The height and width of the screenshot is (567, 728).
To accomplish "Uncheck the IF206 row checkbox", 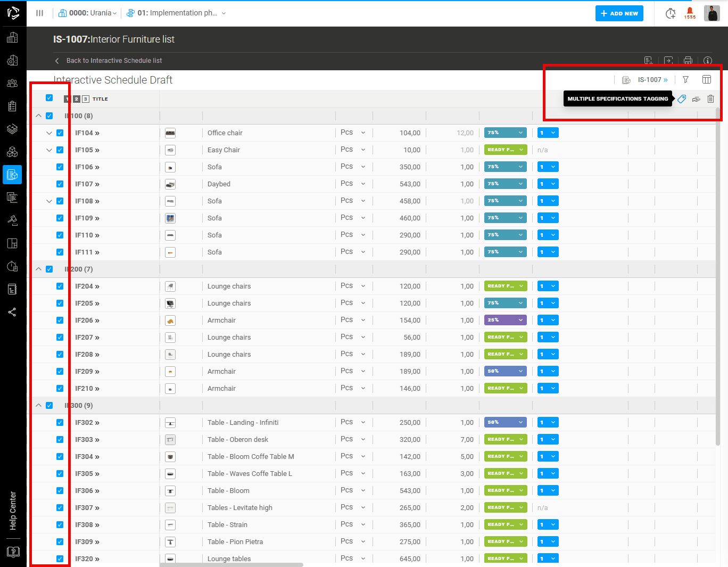I will [60, 321].
